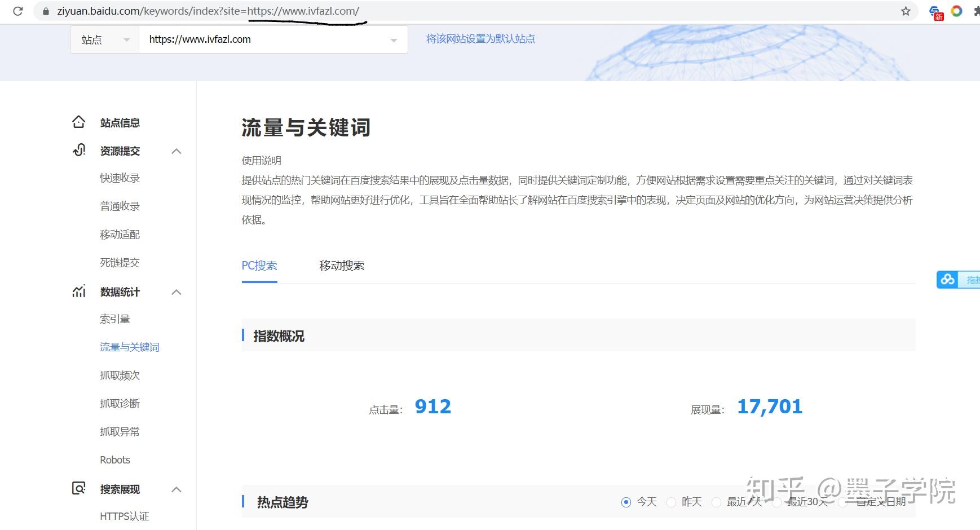Collapse the 搜索展现 section chevron
The width and height of the screenshot is (980, 530).
pos(176,489)
